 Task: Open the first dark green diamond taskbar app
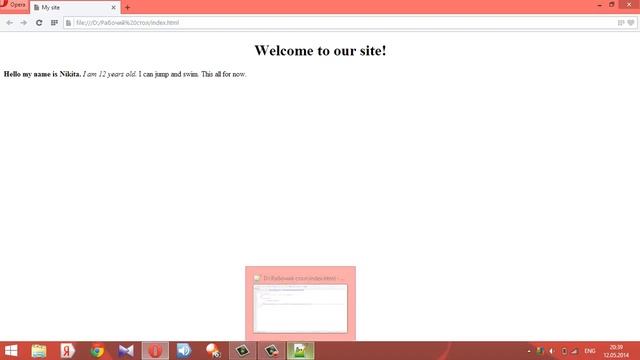tap(242, 351)
